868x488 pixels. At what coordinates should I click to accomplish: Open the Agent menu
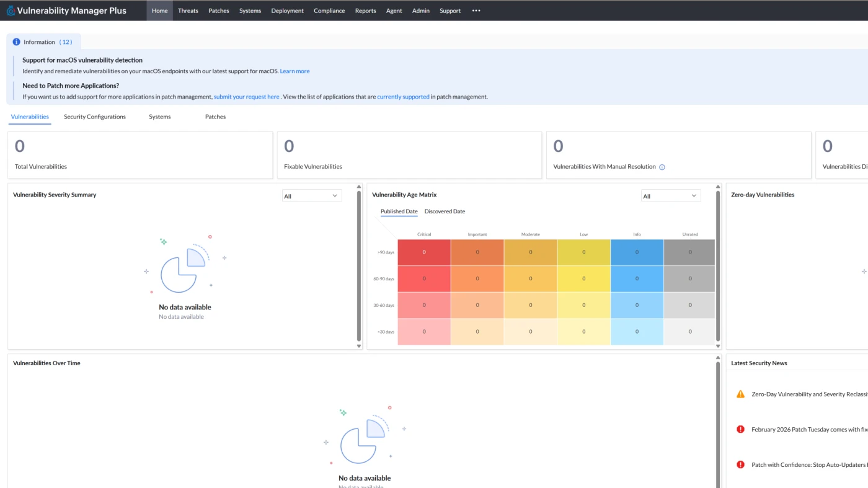pyautogui.click(x=394, y=11)
